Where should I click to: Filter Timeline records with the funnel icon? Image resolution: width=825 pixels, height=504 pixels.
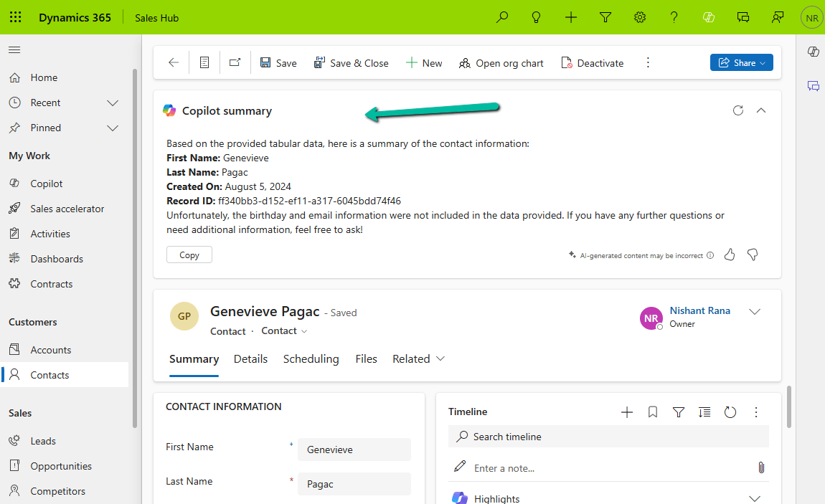678,412
